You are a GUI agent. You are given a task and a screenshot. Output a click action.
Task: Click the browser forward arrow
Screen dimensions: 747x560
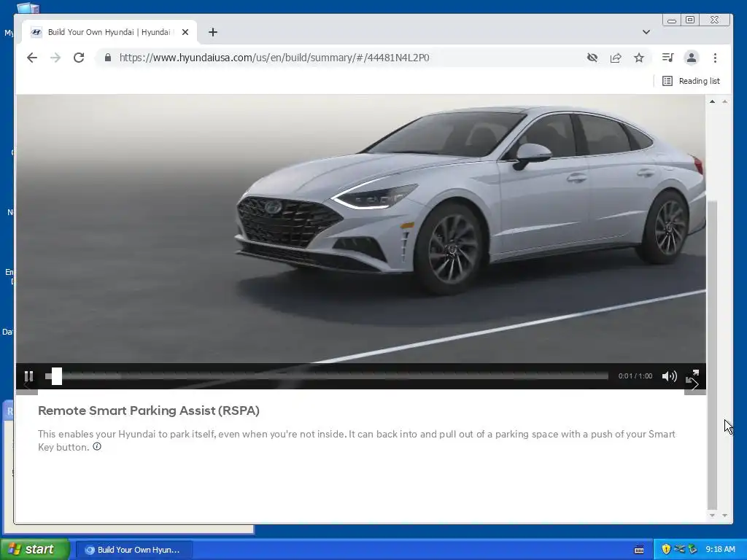coord(55,58)
